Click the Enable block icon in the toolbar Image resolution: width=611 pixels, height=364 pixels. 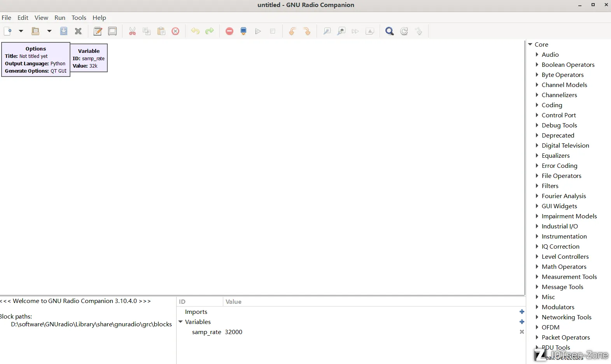click(327, 31)
